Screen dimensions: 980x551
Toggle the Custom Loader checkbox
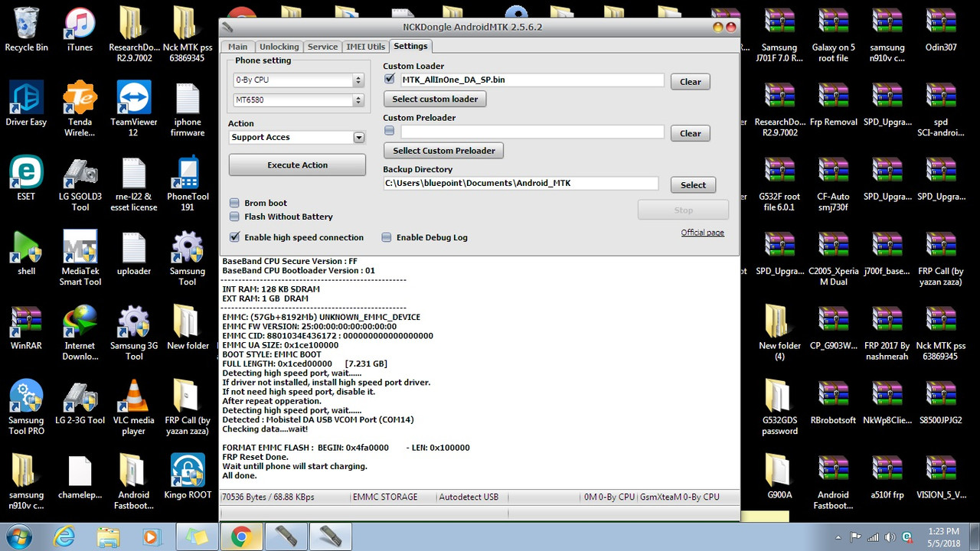tap(390, 79)
